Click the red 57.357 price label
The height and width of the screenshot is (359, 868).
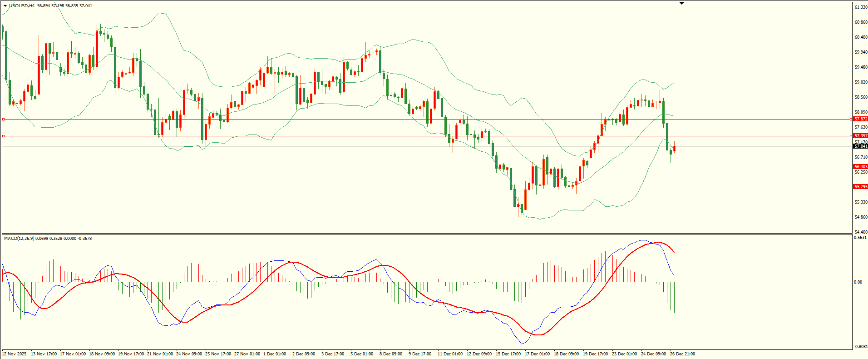click(x=860, y=136)
